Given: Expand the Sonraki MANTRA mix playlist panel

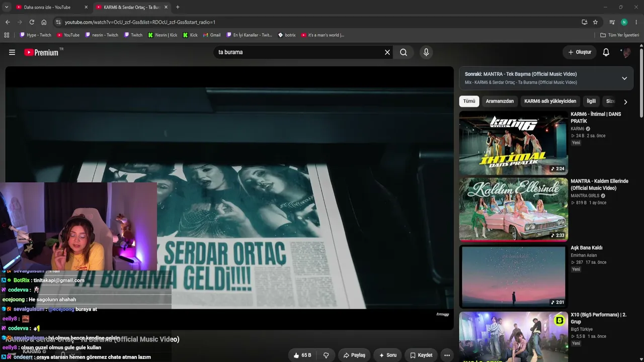Looking at the screenshot, I should click(x=624, y=78).
